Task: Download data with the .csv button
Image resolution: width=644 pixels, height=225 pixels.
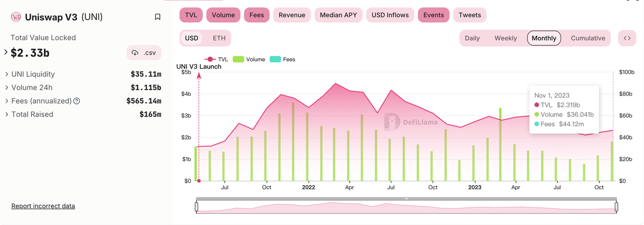Action: (144, 53)
